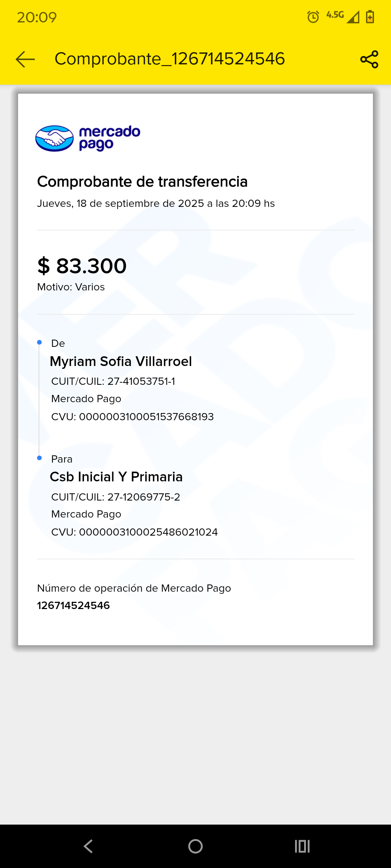Tap the 4.5G network indicator
Screen dimensions: 391x868
click(x=335, y=15)
